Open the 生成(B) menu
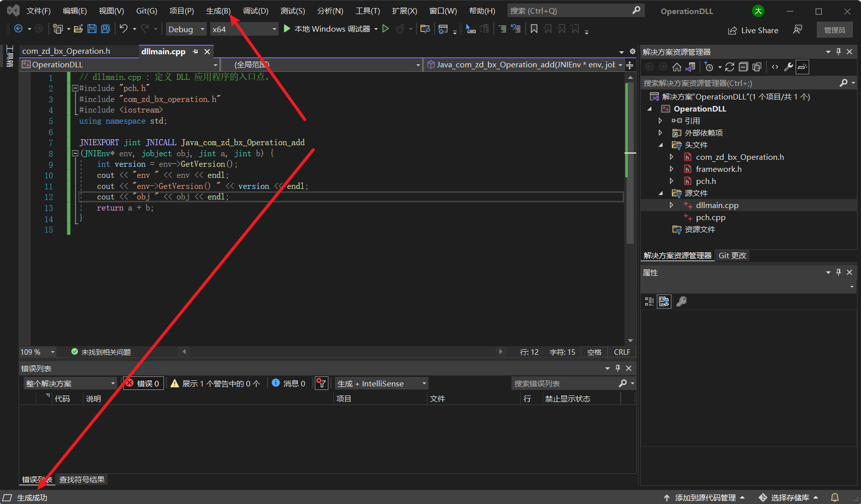The height and width of the screenshot is (504, 861). click(x=218, y=11)
